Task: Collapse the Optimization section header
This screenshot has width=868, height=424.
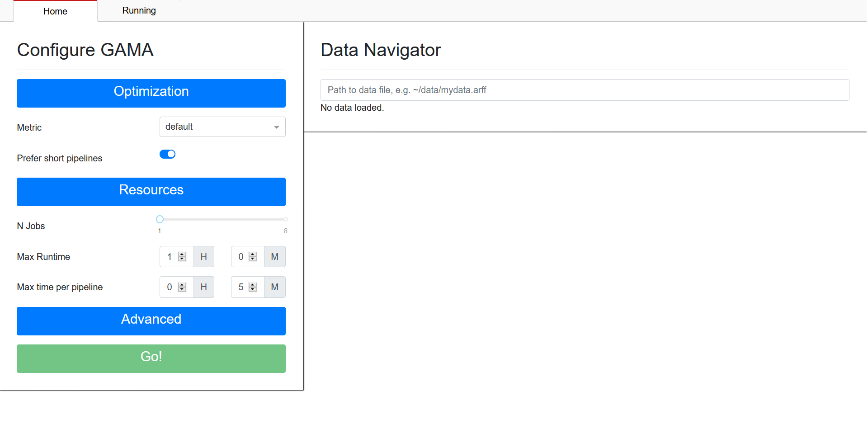Action: (x=151, y=93)
